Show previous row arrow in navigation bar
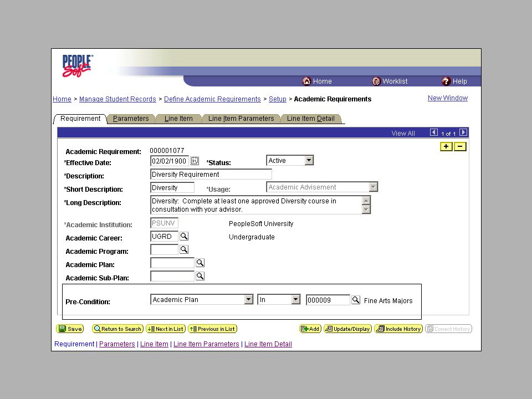Viewport: 532px width, 399px height. click(433, 132)
